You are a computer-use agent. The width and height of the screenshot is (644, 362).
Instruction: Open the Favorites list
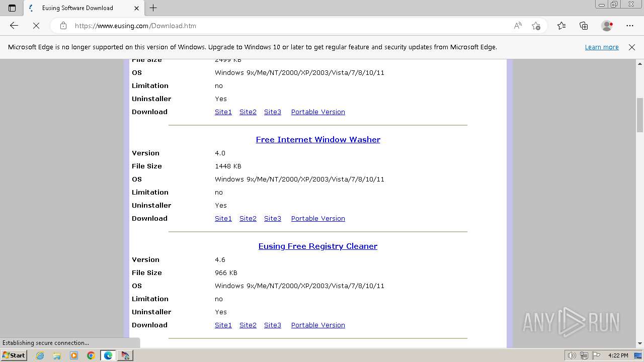coord(561,26)
